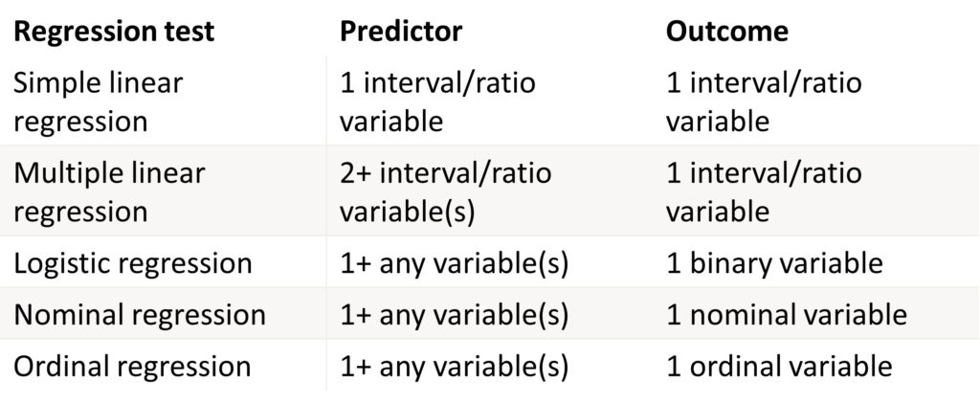
Task: Click the '1 binary variable' cell
Action: [774, 263]
